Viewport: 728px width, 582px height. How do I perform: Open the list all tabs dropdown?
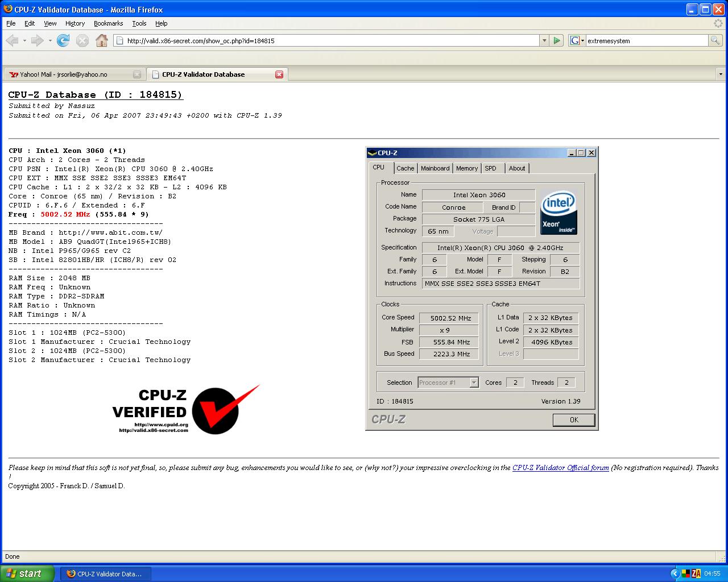pos(721,74)
